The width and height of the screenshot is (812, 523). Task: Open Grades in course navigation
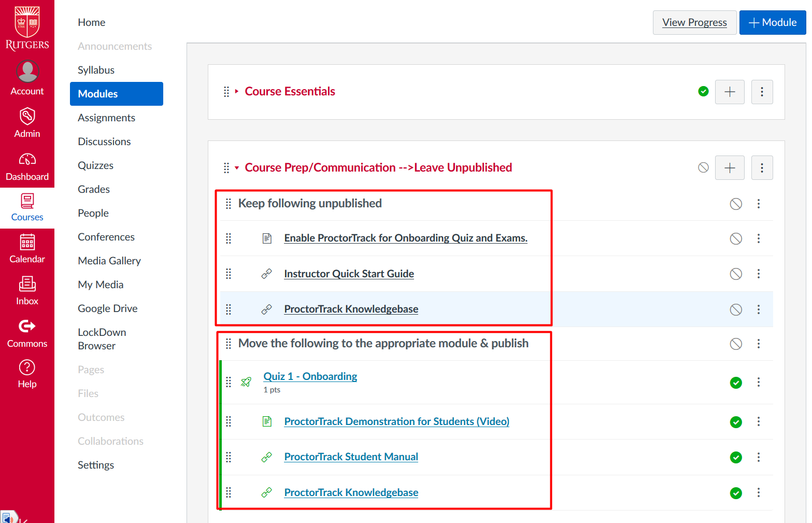(94, 189)
